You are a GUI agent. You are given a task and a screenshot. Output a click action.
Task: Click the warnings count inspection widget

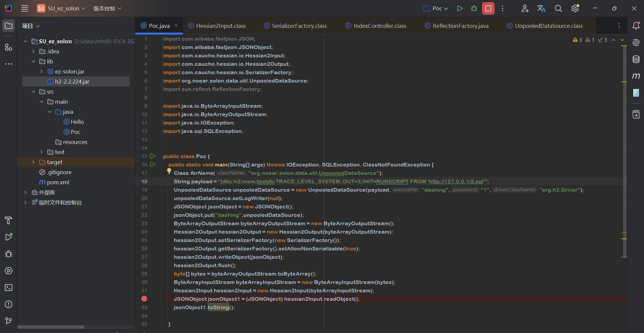tap(590, 40)
